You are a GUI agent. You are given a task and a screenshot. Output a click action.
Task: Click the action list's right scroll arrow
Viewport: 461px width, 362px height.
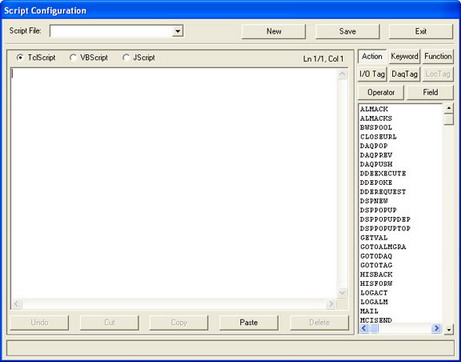(436, 329)
